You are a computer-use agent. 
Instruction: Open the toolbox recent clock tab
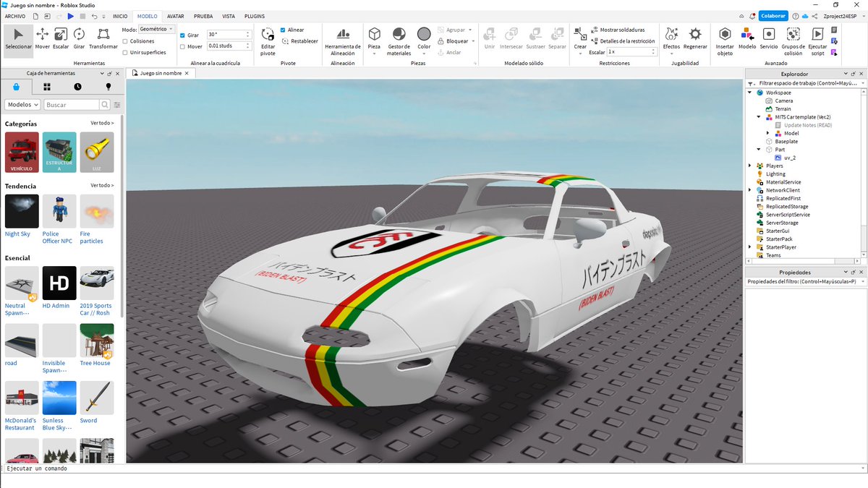click(x=77, y=87)
